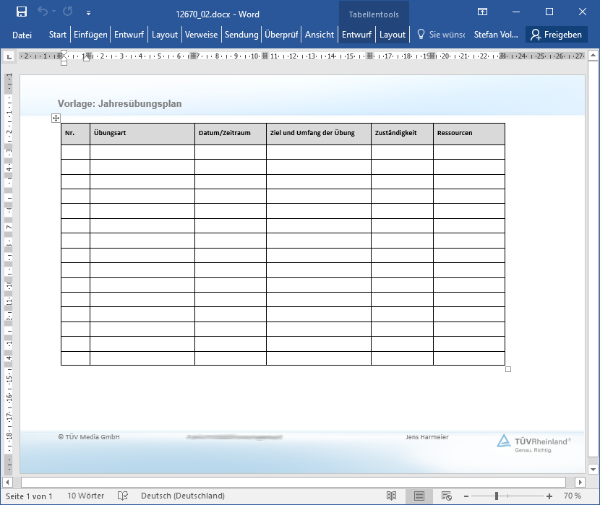
Task: Click the table move handle icon
Action: 56,118
